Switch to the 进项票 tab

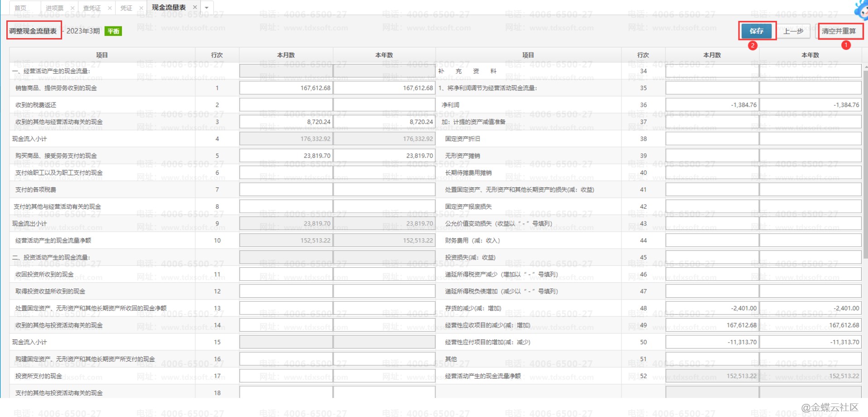pyautogui.click(x=54, y=8)
